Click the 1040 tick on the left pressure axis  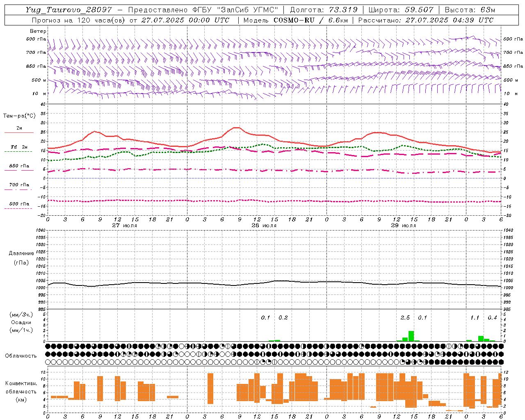(x=41, y=230)
